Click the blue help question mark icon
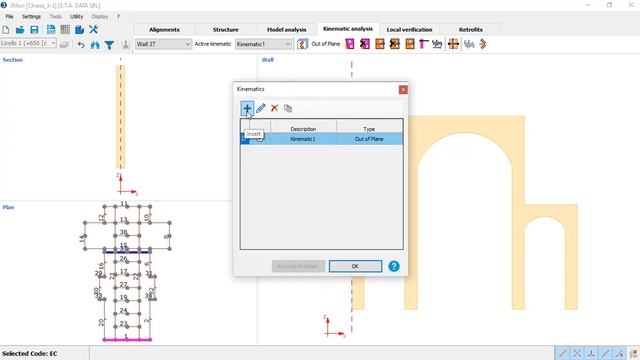Viewport: 640px width, 360px height. click(x=394, y=266)
